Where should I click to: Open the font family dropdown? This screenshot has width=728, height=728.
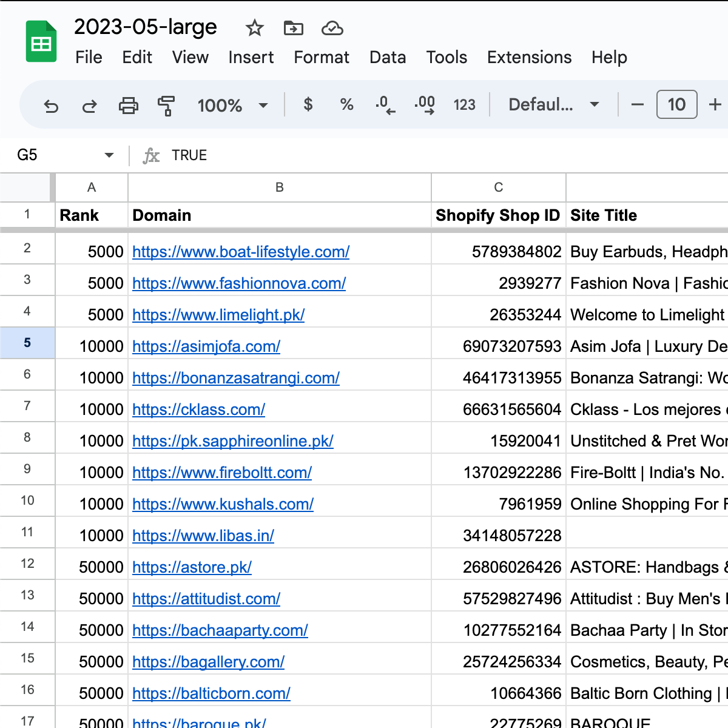[554, 105]
